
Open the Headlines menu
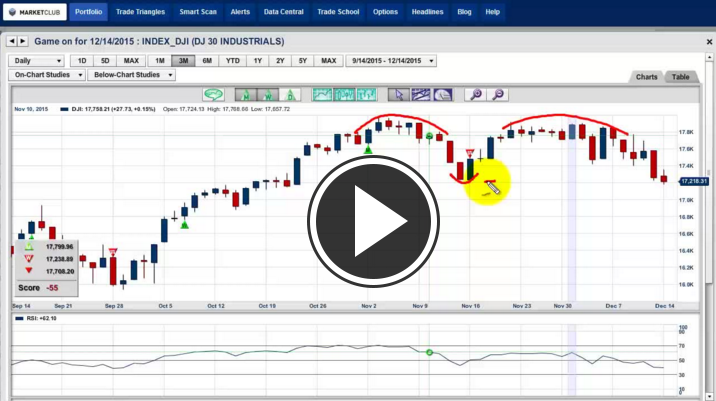click(x=427, y=12)
